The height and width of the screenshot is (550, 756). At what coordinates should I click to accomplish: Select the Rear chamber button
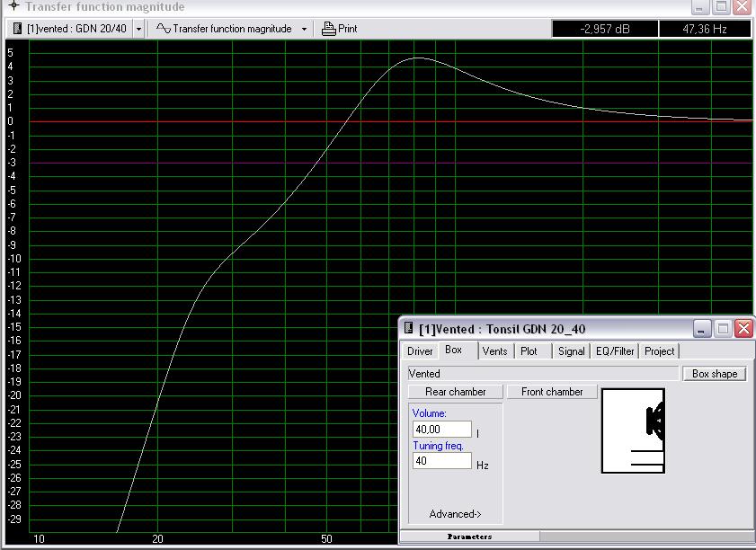(455, 392)
